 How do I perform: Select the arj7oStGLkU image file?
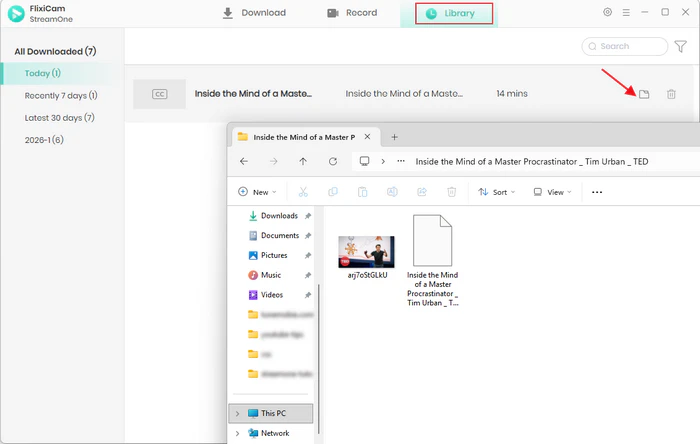[x=367, y=257]
